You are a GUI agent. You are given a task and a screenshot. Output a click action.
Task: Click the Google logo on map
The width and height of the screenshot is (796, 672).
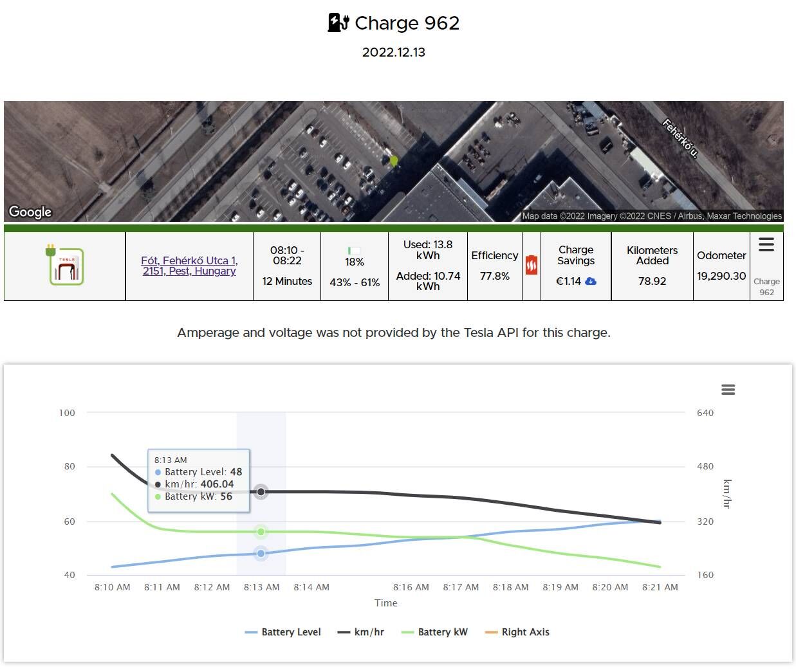click(x=30, y=212)
